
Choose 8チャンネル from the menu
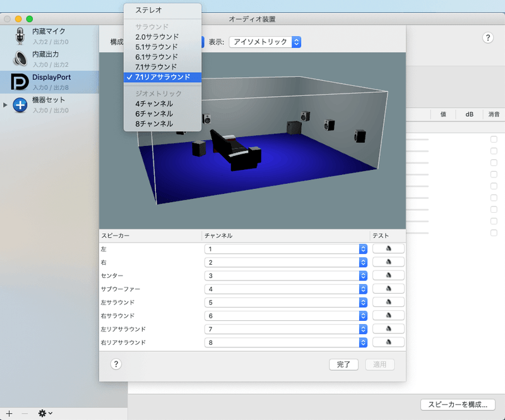coord(163,124)
